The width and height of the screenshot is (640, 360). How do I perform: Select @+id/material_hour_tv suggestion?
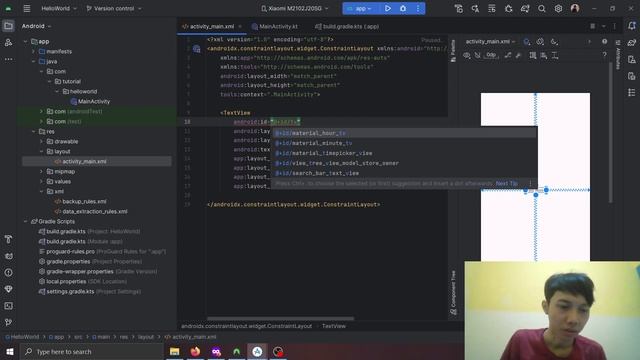[404, 133]
